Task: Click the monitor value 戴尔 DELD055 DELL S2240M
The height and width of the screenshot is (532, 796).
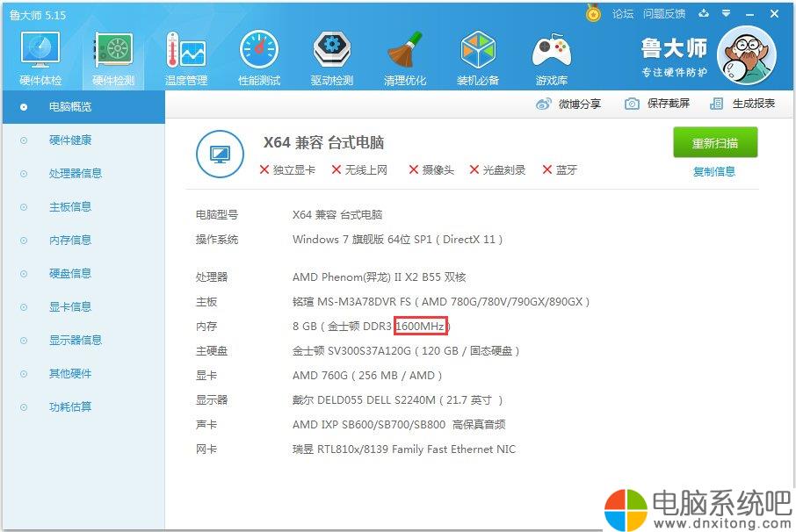Action: pos(397,400)
